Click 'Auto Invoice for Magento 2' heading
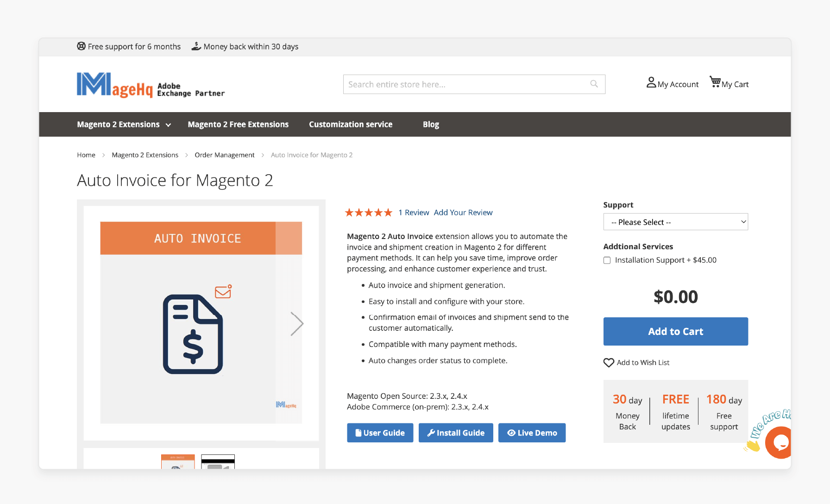This screenshot has height=504, width=830. point(175,180)
